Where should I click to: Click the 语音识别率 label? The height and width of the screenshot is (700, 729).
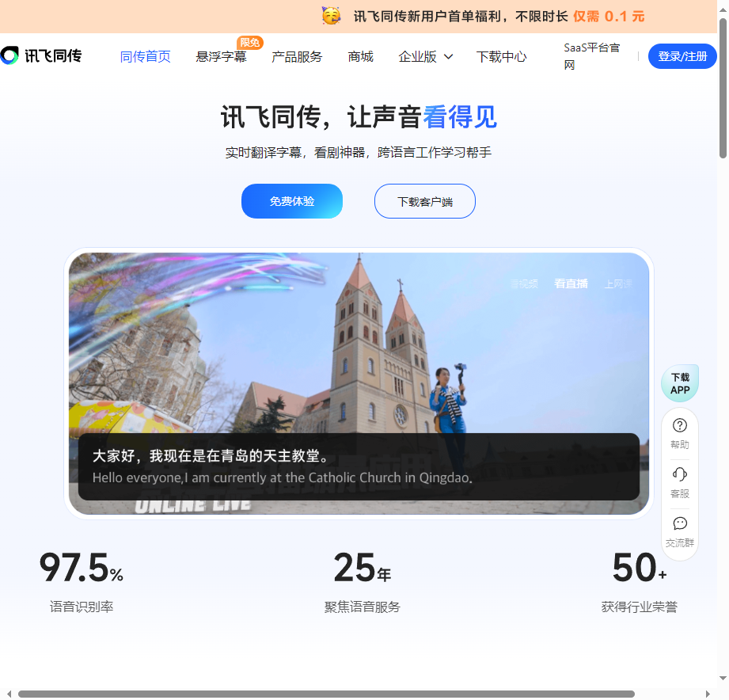pos(82,607)
